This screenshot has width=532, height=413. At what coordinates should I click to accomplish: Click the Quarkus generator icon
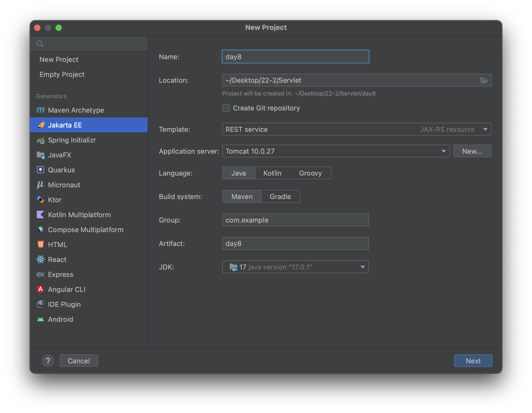pyautogui.click(x=41, y=170)
